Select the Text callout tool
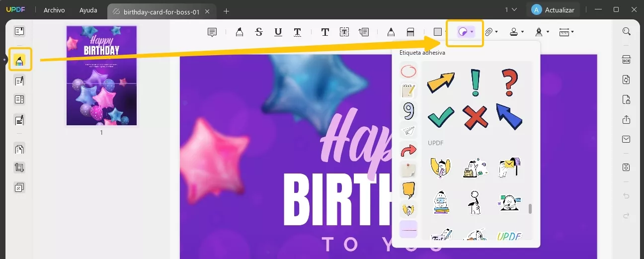Screen dimensions: 644x259 click(364, 32)
